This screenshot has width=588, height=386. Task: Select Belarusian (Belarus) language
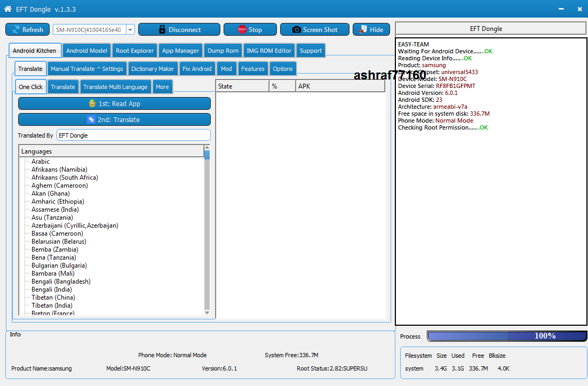coord(59,242)
